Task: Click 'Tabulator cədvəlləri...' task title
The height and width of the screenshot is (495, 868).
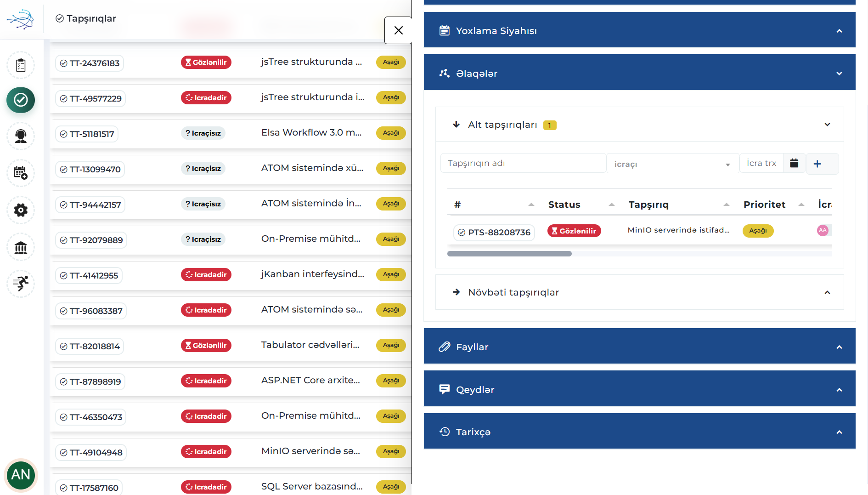Action: click(310, 345)
